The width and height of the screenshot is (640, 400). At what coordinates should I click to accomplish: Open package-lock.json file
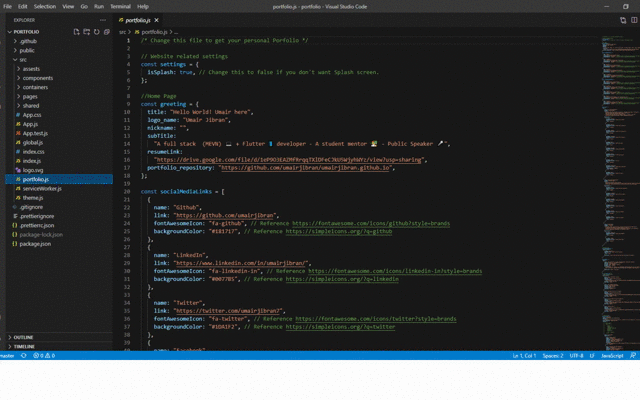click(x=41, y=235)
